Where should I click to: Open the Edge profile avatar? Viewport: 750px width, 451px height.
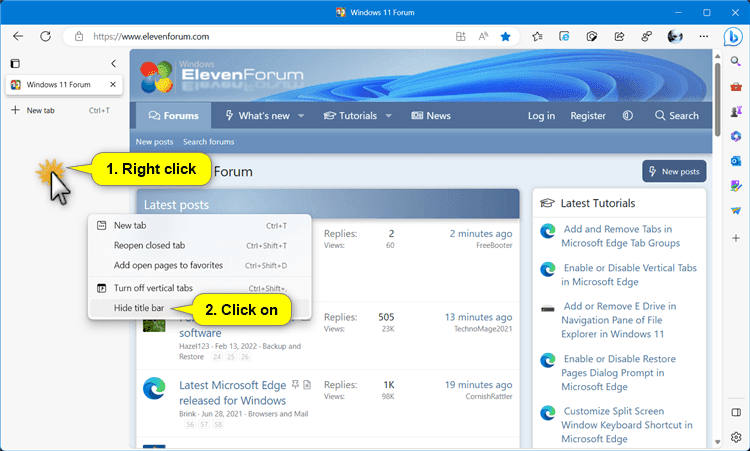(675, 36)
